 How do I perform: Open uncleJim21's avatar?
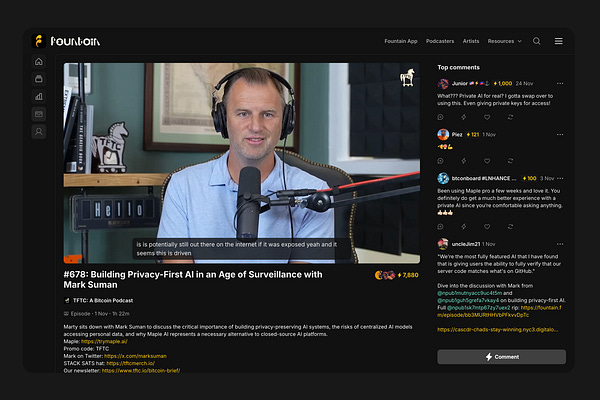(443, 244)
